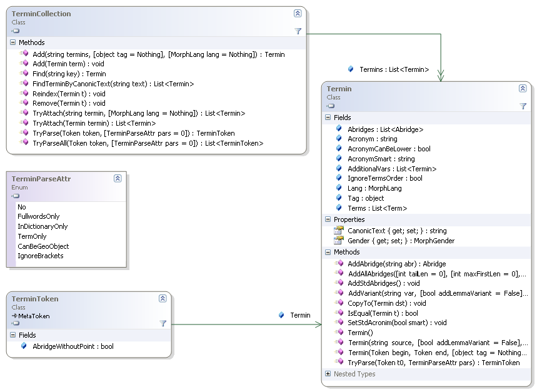Expand the Nested Types section in Termin
Image resolution: width=537 pixels, height=392 pixels.
pos(328,374)
